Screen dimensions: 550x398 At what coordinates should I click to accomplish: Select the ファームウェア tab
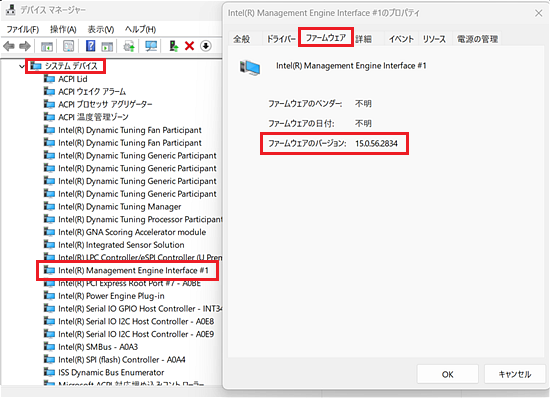326,37
